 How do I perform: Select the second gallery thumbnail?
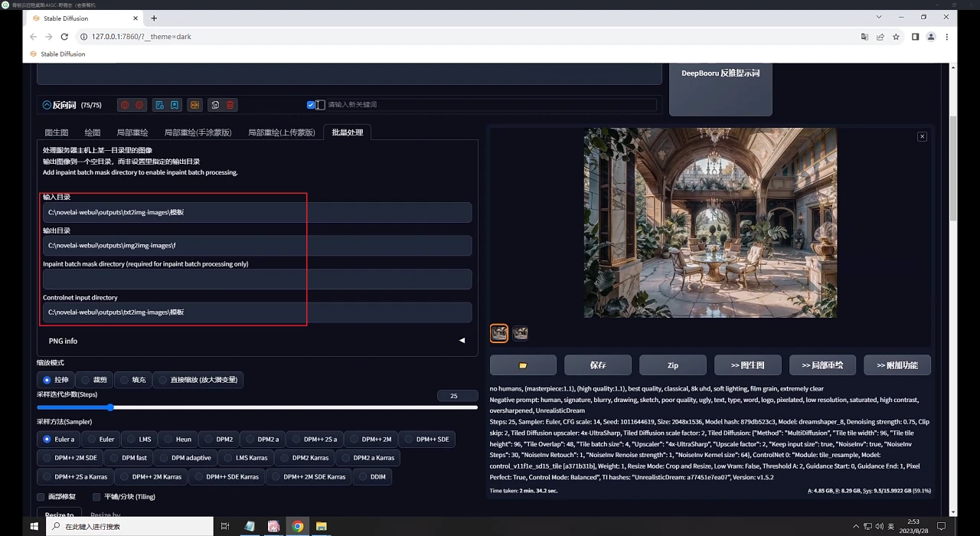pyautogui.click(x=521, y=333)
